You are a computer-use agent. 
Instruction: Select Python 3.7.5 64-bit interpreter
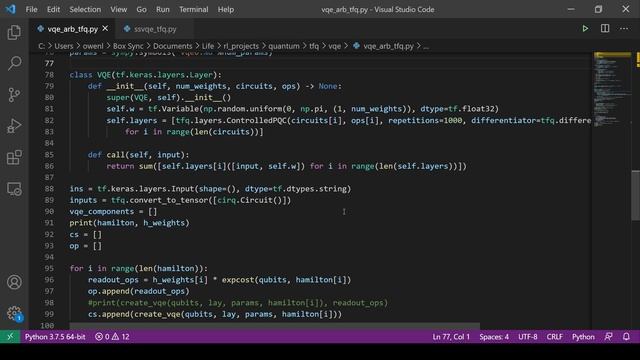point(55,337)
